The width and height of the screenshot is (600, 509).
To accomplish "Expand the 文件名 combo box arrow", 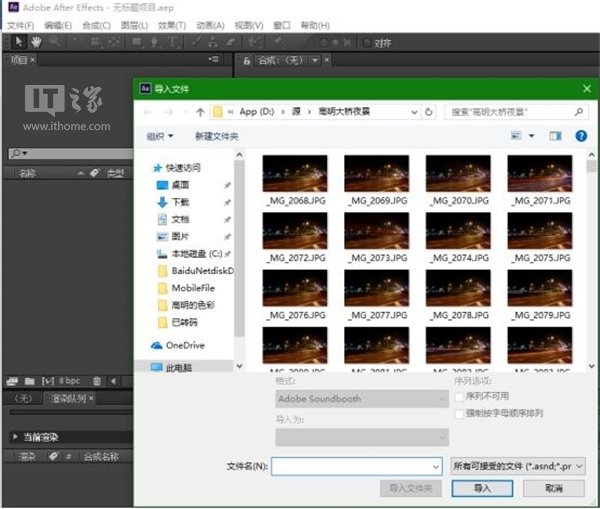I will coord(435,467).
